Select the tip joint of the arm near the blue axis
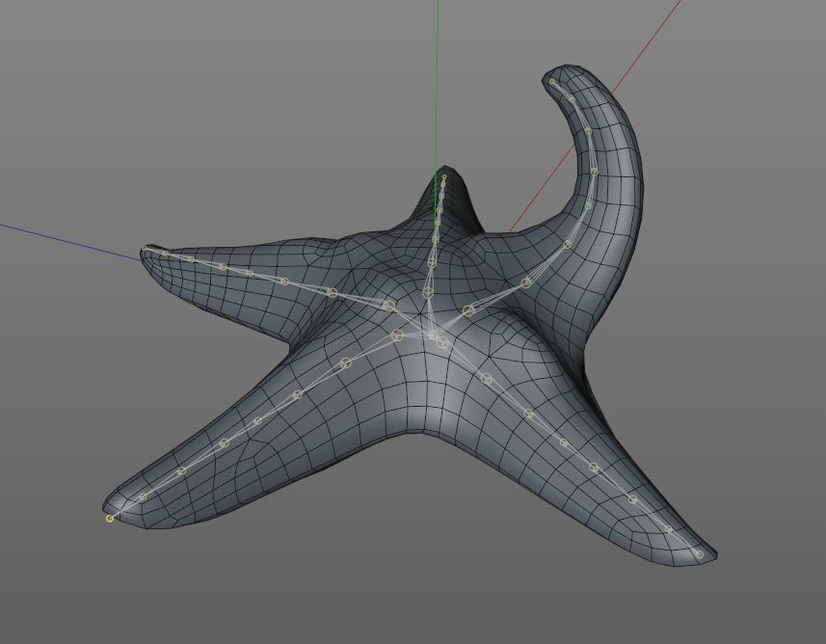The image size is (826, 644). (144, 248)
